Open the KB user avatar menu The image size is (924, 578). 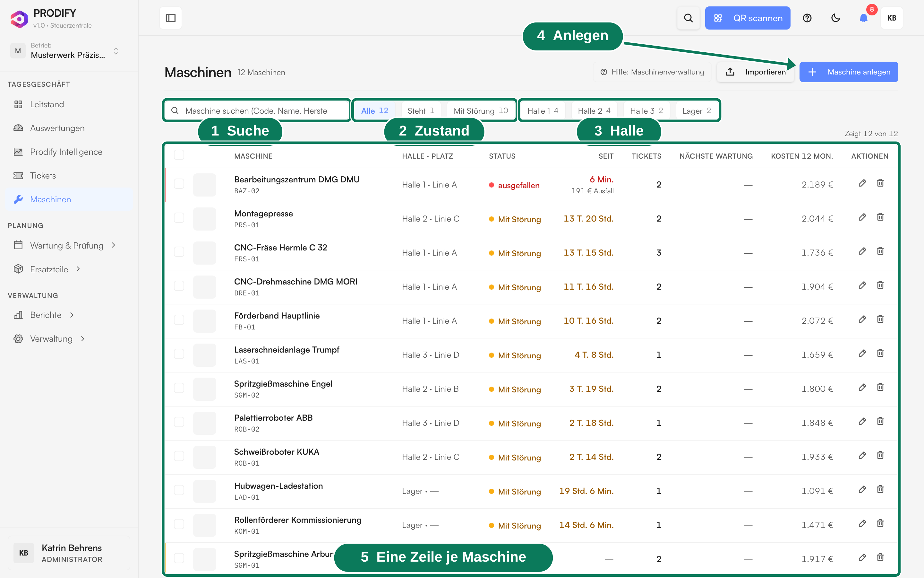pos(892,18)
